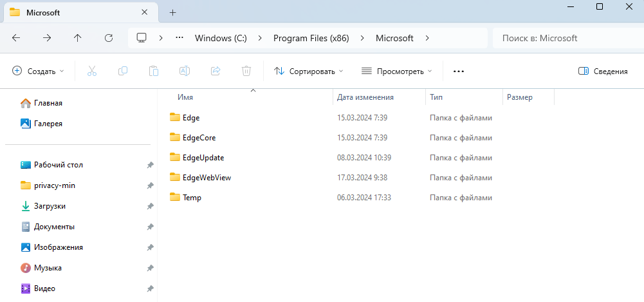Expand chevron after Program Files (x86)
The width and height of the screenshot is (644, 302).
tap(362, 38)
